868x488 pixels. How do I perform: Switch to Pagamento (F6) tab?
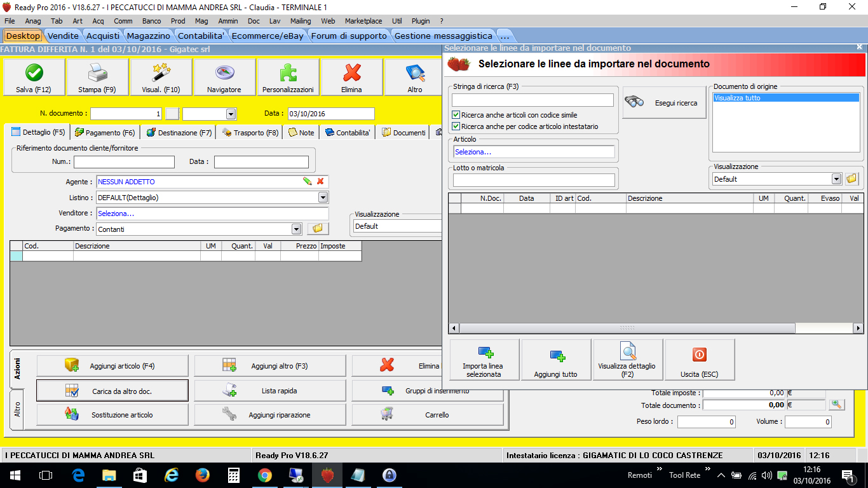coord(105,133)
